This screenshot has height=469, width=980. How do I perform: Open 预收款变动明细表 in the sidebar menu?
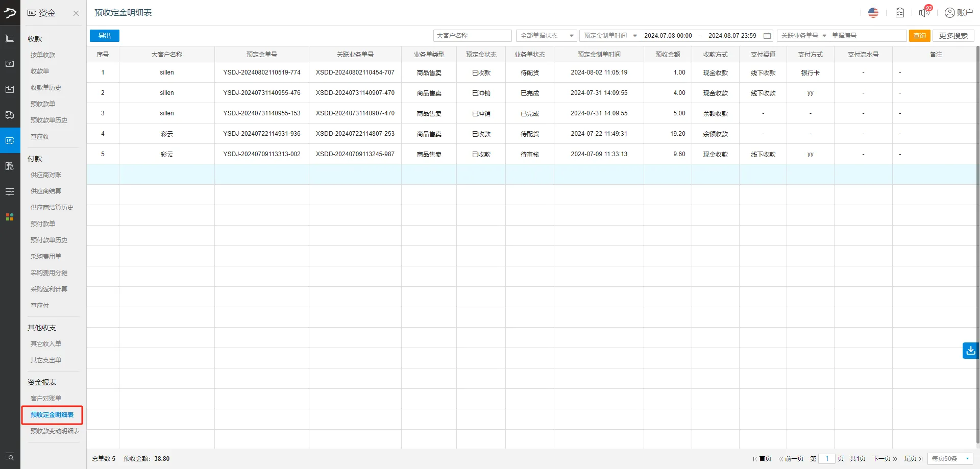coord(55,431)
